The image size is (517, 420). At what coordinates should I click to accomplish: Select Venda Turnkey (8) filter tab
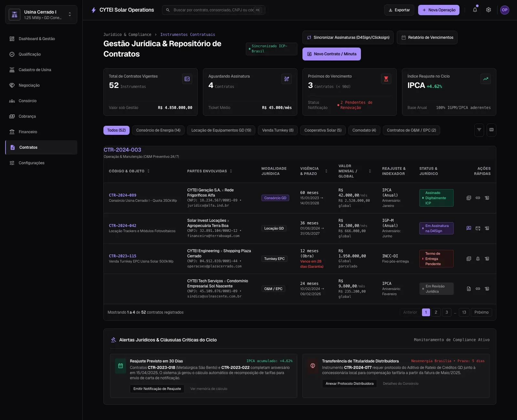[278, 130]
